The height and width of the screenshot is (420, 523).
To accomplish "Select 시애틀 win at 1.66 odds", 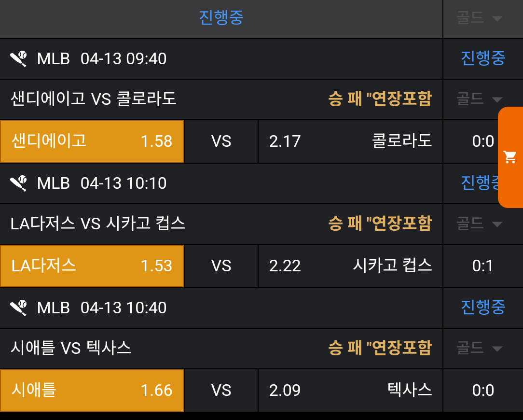I will [x=92, y=391].
